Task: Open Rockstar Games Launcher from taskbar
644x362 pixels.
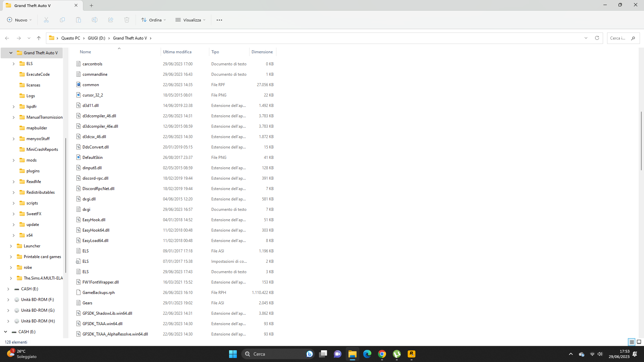Action: [412, 354]
